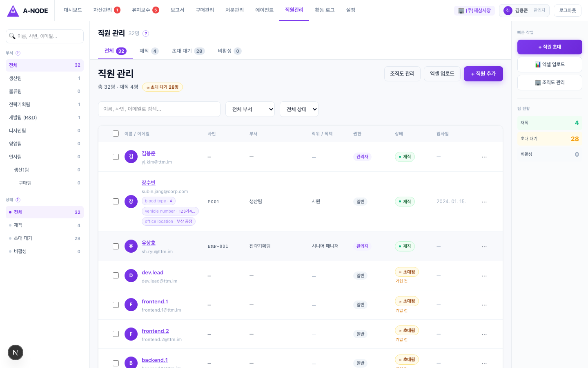
Task: Click the 조직도 관리 icon in quick actions
Action: [x=538, y=82]
